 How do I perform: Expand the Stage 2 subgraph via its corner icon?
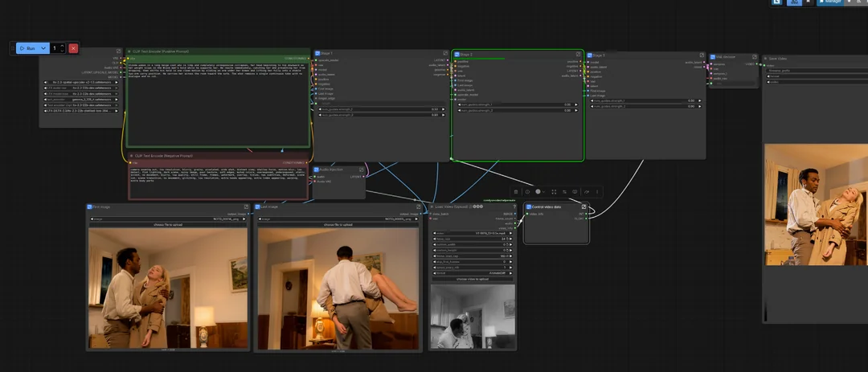tap(578, 55)
